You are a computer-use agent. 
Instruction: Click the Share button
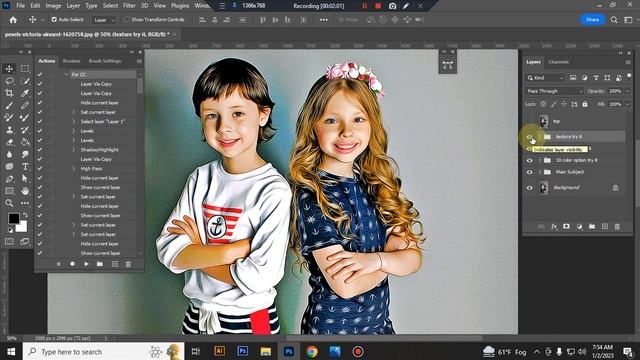point(592,20)
